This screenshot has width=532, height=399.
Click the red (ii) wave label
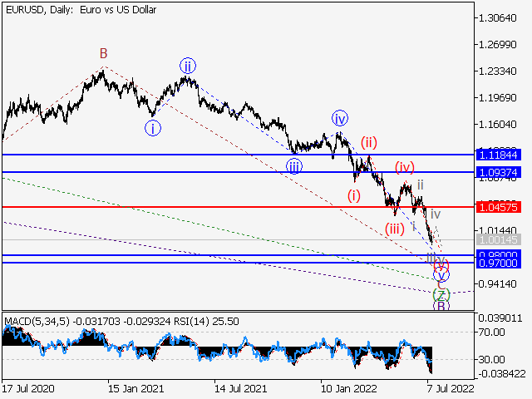point(369,143)
